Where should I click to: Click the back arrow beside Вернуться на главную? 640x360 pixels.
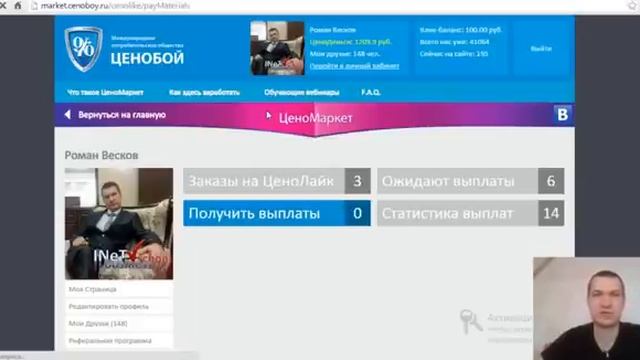[x=67, y=115]
